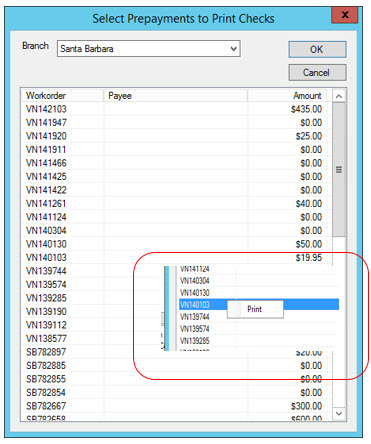Click the Workorder column header
371x444 pixels.
(x=63, y=96)
